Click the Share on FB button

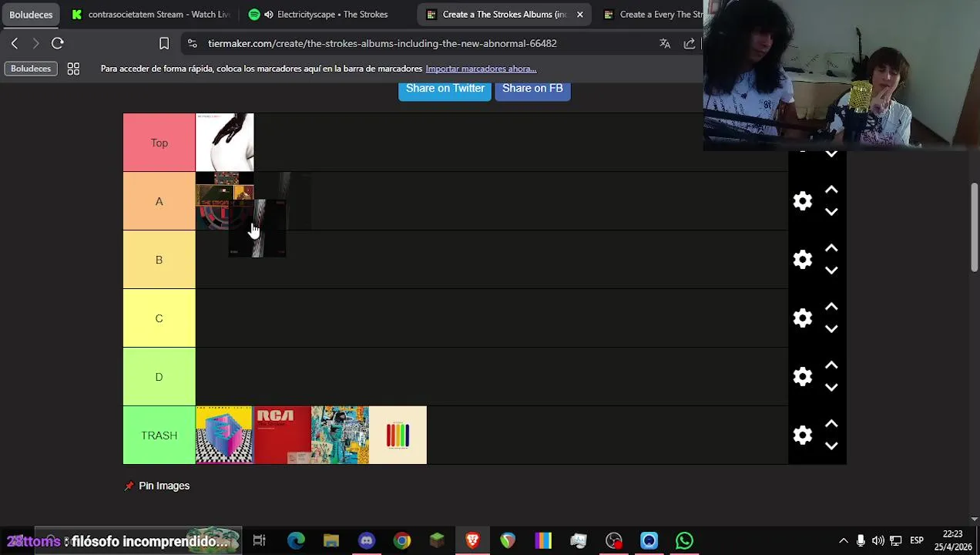532,89
